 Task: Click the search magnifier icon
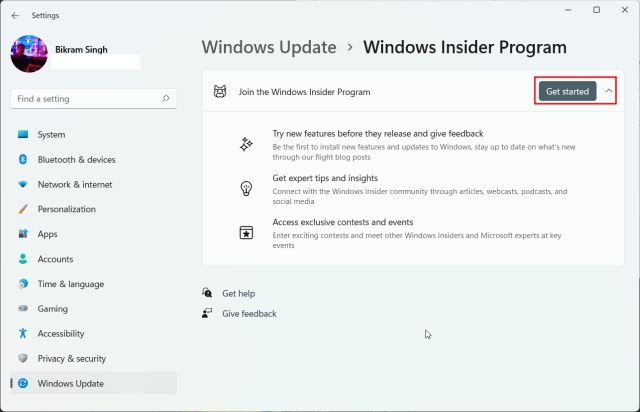pyautogui.click(x=165, y=99)
